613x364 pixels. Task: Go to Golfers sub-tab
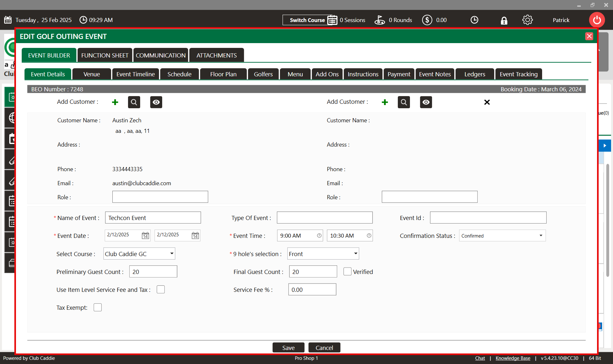pos(263,74)
